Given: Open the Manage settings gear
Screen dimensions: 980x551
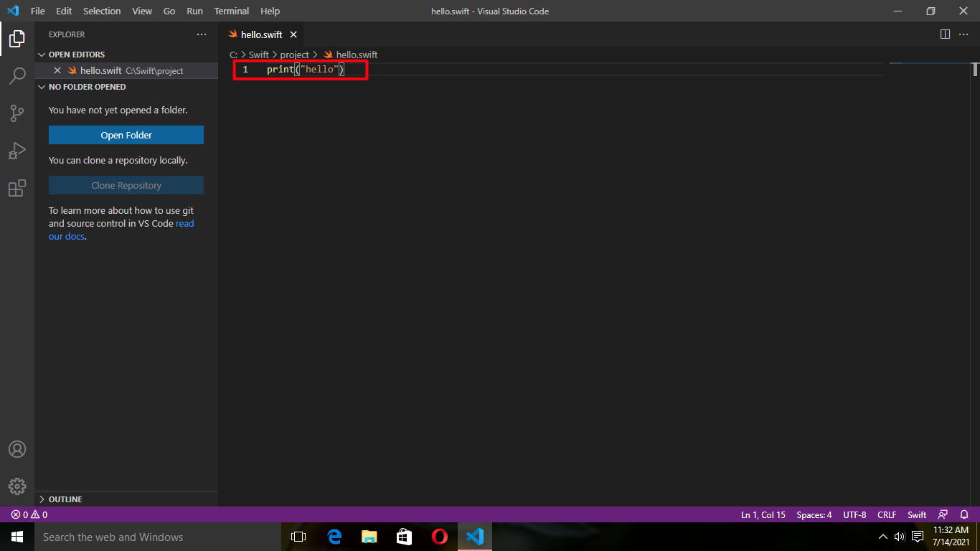Looking at the screenshot, I should click(17, 486).
